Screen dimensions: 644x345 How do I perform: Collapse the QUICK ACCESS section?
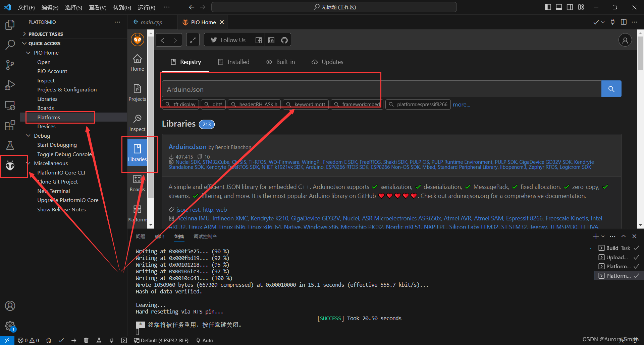coord(44,44)
